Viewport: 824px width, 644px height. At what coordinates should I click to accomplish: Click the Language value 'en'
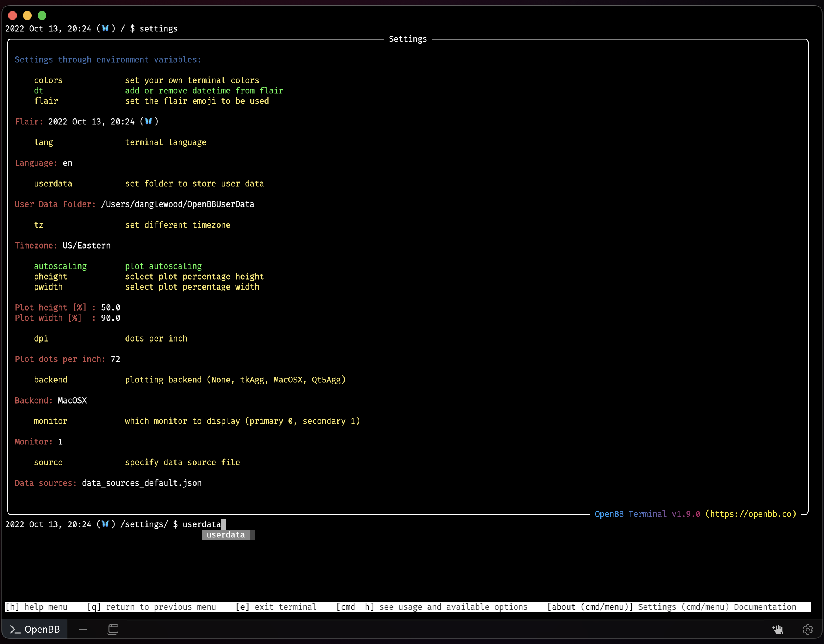click(x=67, y=163)
